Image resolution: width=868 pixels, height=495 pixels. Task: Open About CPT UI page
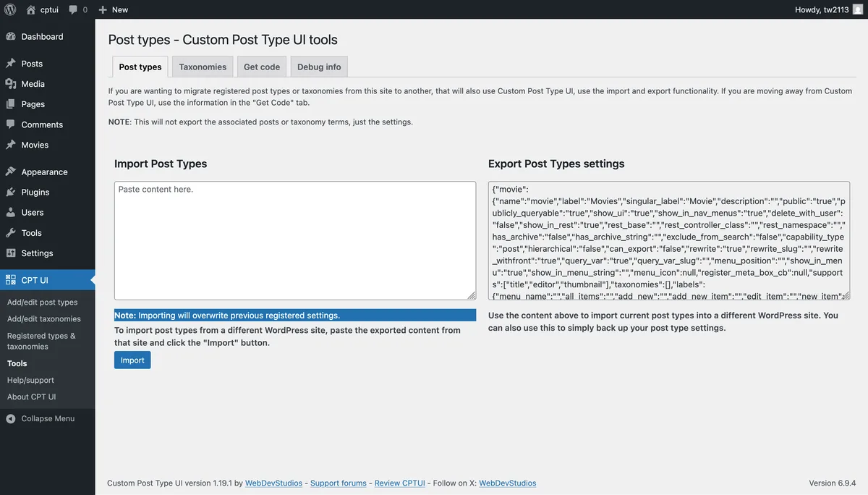tap(31, 397)
